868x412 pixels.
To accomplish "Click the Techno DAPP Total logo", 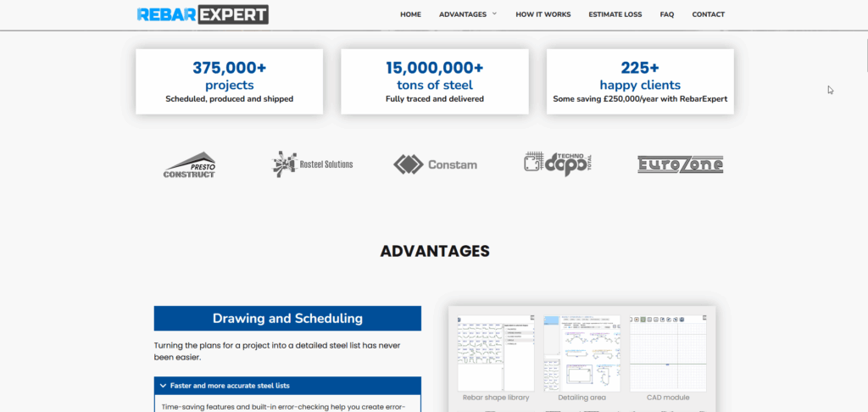I will coord(558,164).
